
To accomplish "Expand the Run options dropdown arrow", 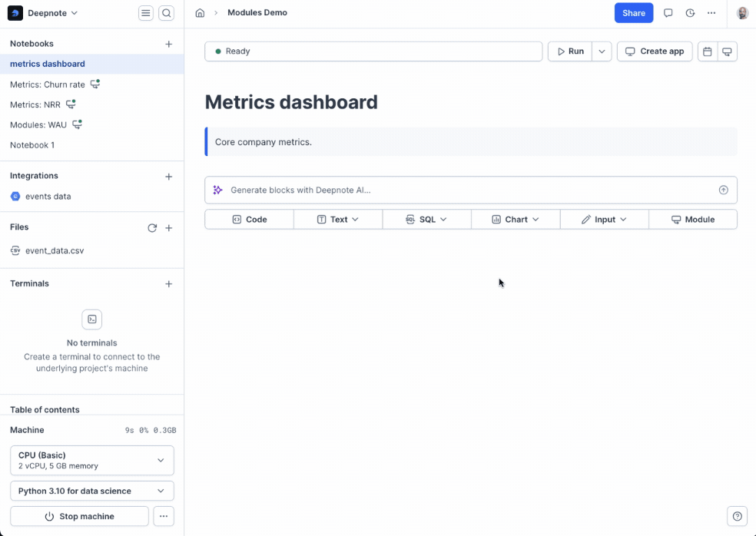I will [602, 51].
